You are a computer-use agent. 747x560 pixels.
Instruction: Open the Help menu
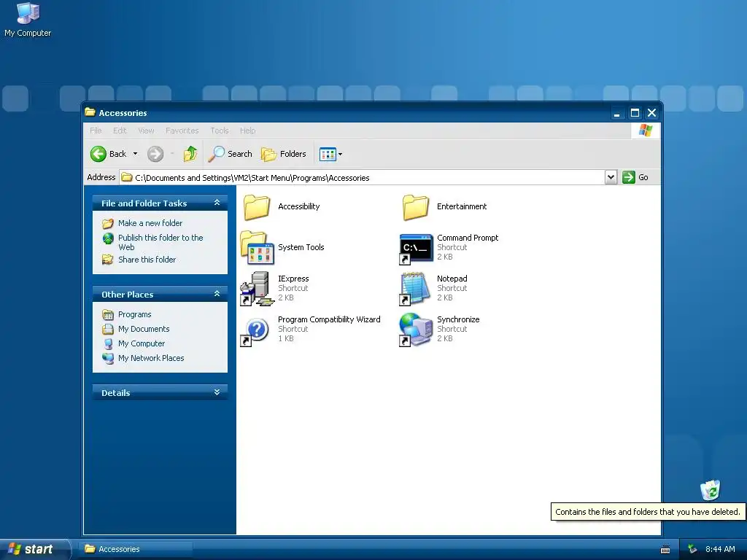click(247, 131)
